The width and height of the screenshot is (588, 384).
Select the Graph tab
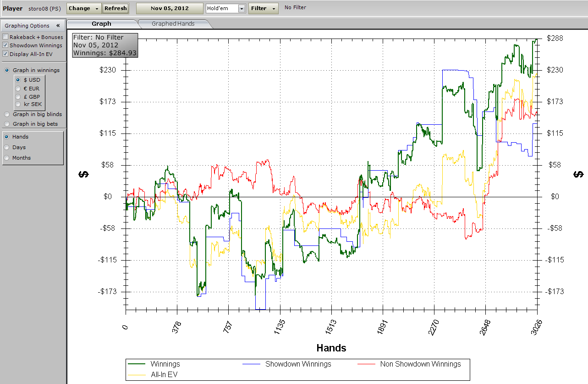pos(101,24)
